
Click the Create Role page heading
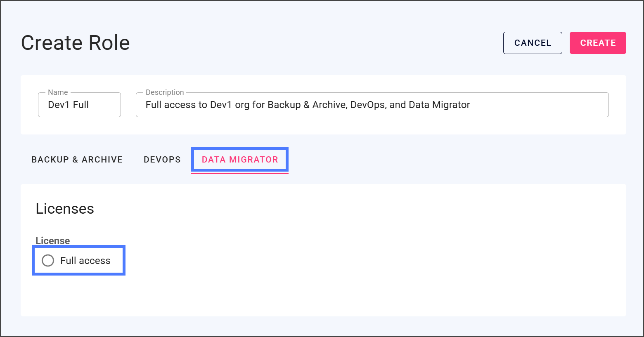tap(76, 43)
